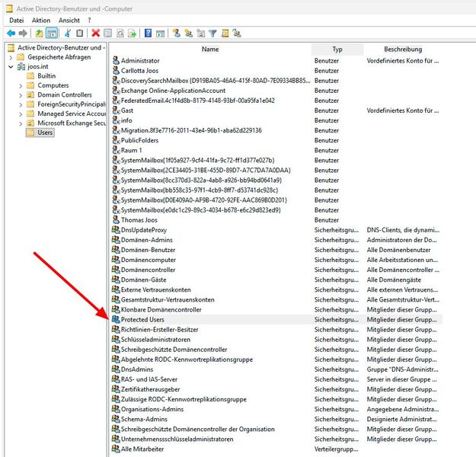Select the Carllotta Joos user
Image resolution: width=476 pixels, height=457 pixels.
(x=139, y=70)
